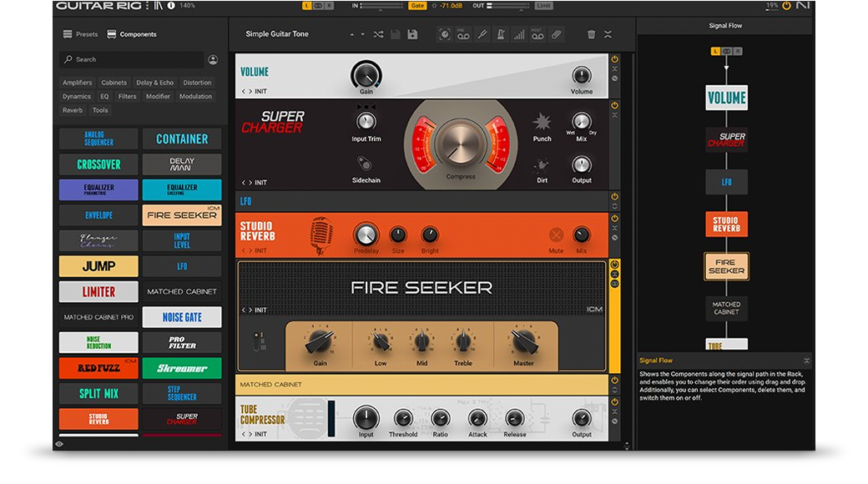Screen dimensions: 868x484
Task: Click the eye icon at browser bottom
Action: coord(59,444)
